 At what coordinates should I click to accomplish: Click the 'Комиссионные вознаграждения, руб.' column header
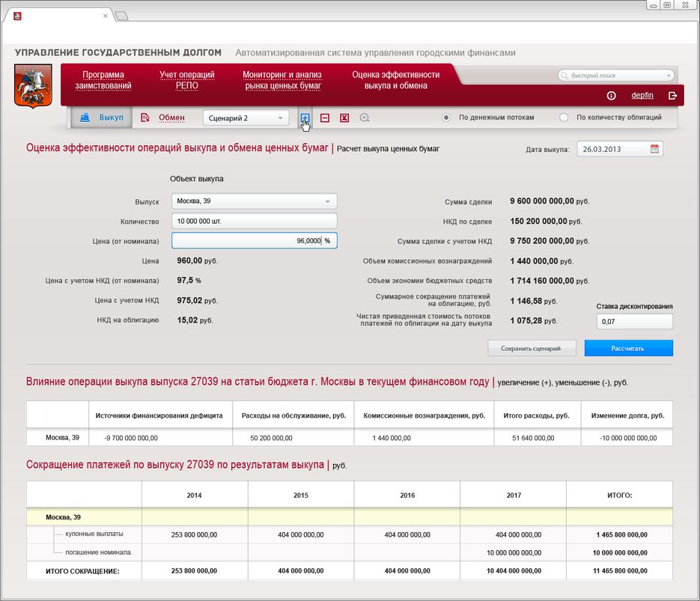(424, 415)
